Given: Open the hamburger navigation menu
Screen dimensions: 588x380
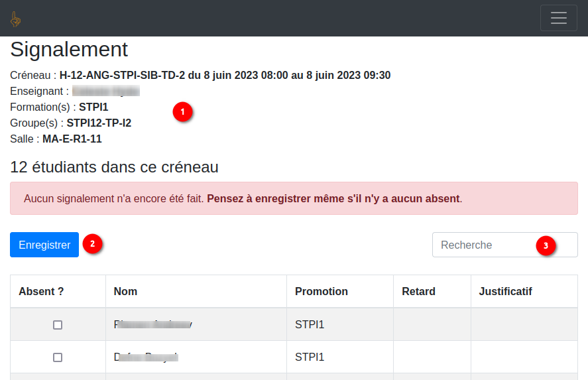Looking at the screenshot, I should (x=558, y=18).
